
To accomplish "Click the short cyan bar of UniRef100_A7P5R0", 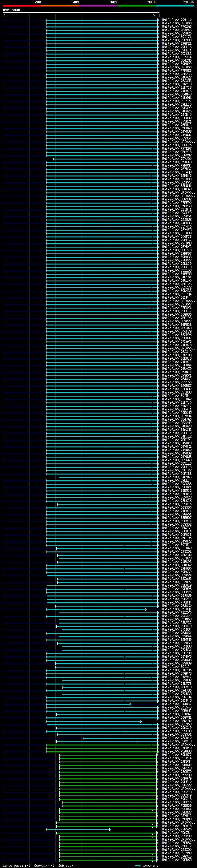I will tap(78, 829).
